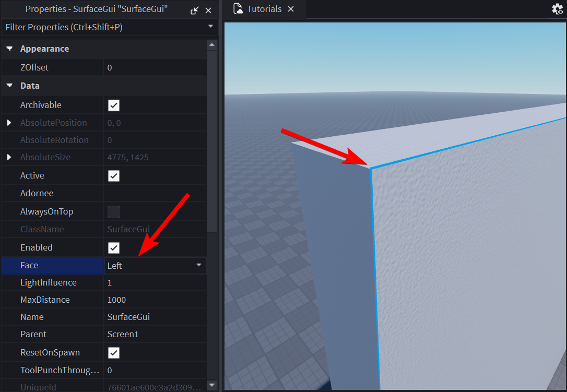This screenshot has height=392, width=567.
Task: Enable the AlwaysOnTop checkbox
Action: [x=114, y=212]
